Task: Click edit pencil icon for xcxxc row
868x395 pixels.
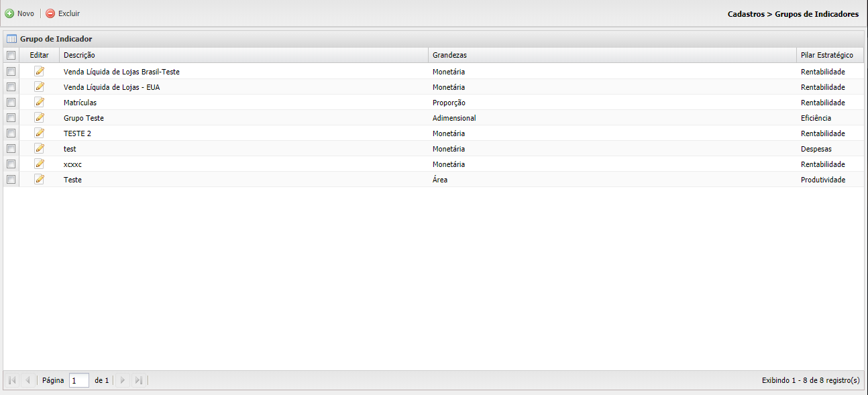Action: [40, 164]
